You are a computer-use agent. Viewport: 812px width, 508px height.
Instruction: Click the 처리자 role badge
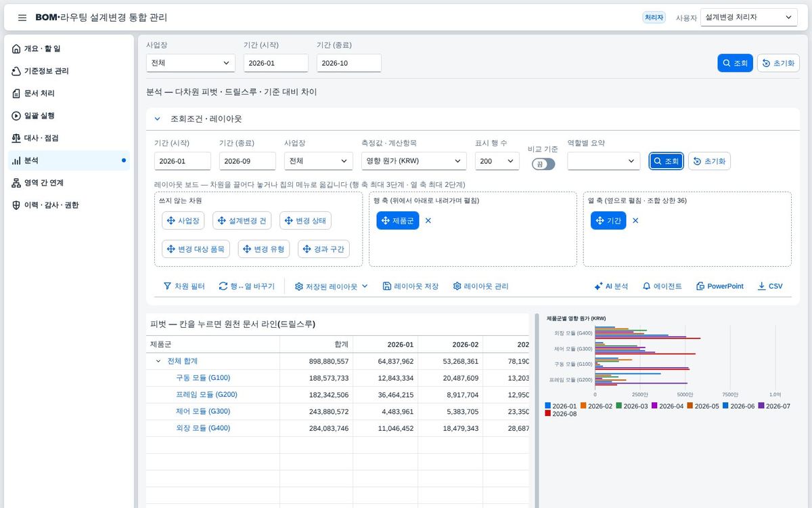point(654,18)
